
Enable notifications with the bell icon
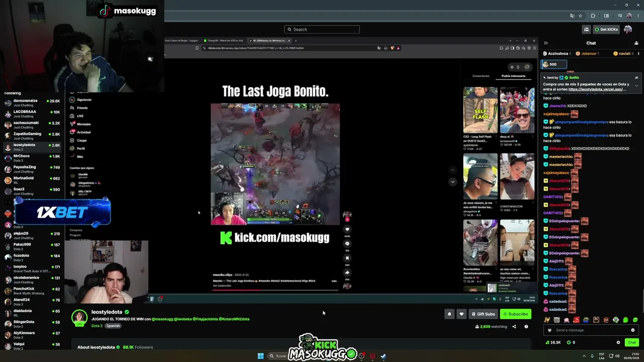449,314
